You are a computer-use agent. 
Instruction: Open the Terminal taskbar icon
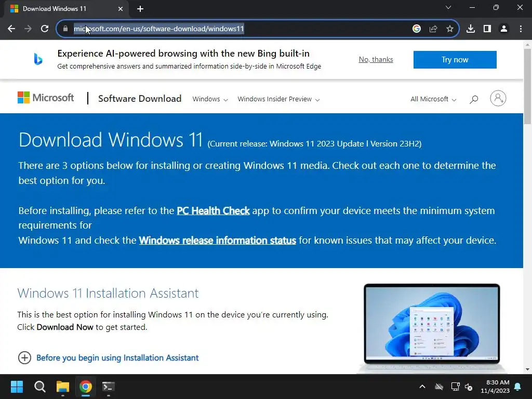point(109,387)
